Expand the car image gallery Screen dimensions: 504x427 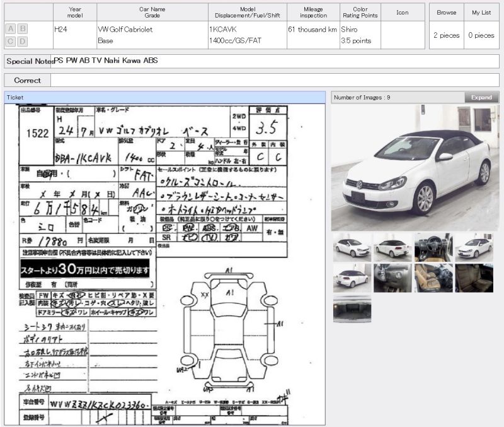pos(481,97)
